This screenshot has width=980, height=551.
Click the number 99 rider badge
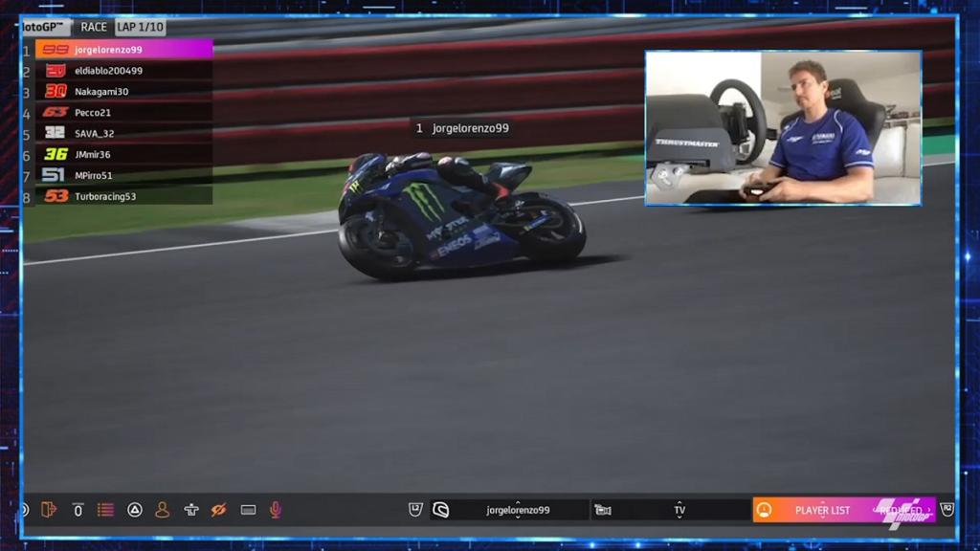pyautogui.click(x=55, y=50)
